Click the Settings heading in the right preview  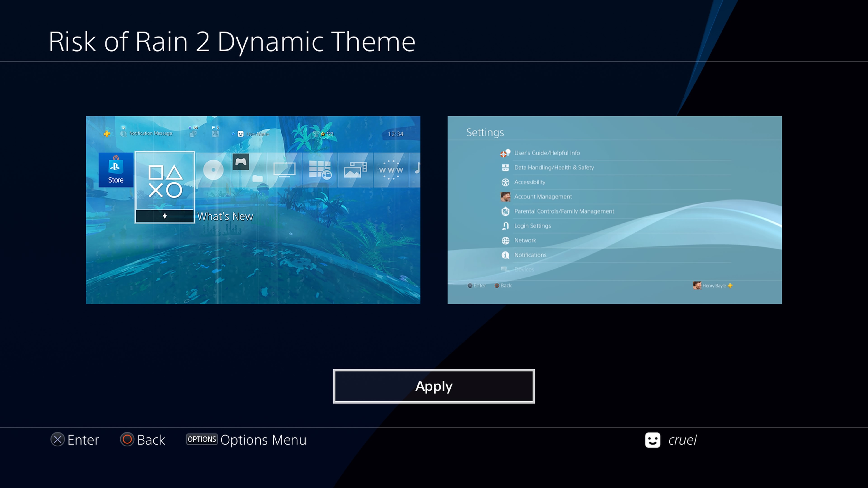coord(485,132)
